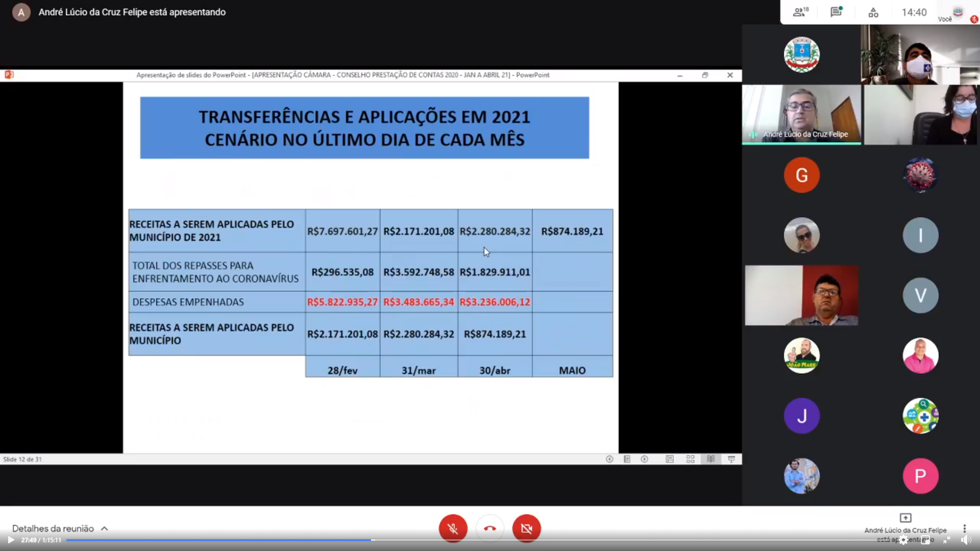Image resolution: width=980 pixels, height=551 pixels.
Task: Click the 31/mar column label
Action: (419, 370)
